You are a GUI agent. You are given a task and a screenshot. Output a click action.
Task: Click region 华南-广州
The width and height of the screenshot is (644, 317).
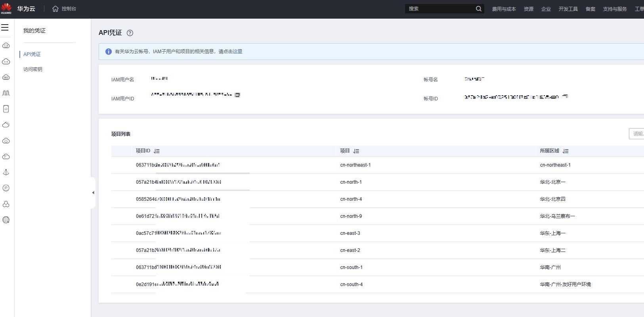550,267
